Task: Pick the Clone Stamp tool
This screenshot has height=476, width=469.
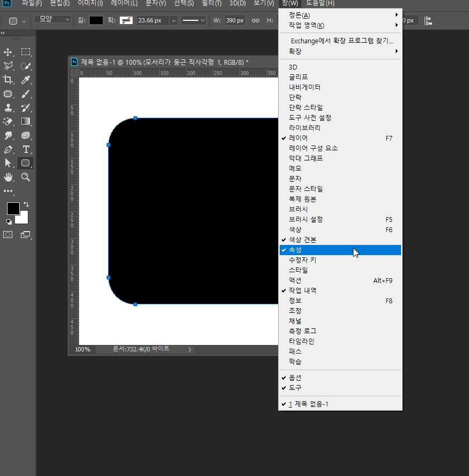Action: click(x=7, y=108)
